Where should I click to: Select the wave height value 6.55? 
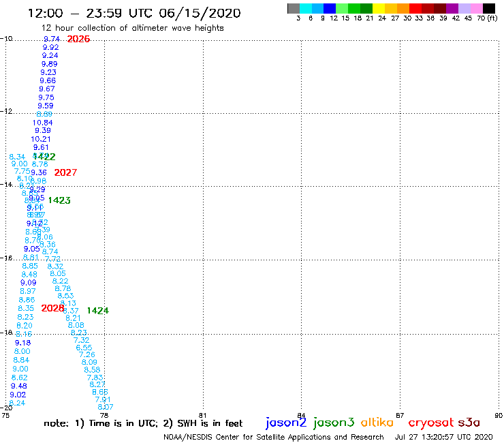84,348
